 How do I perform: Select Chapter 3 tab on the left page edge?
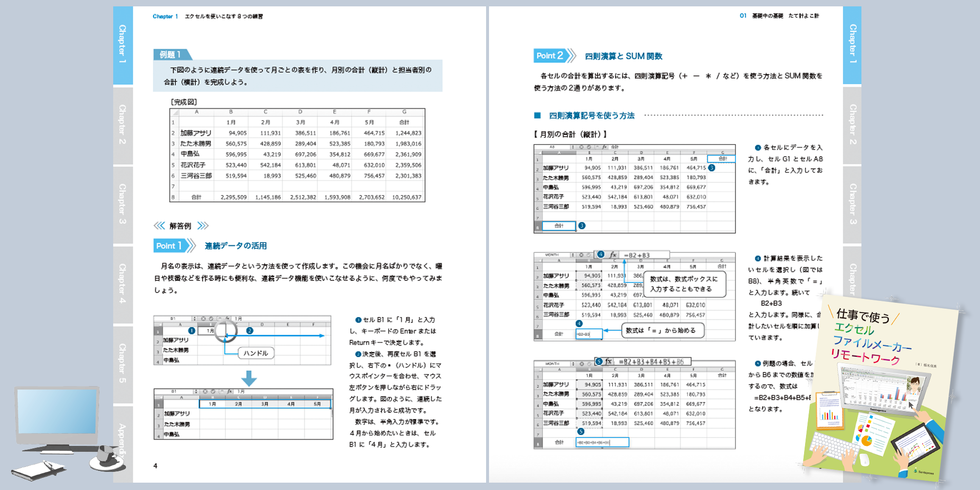(122, 204)
